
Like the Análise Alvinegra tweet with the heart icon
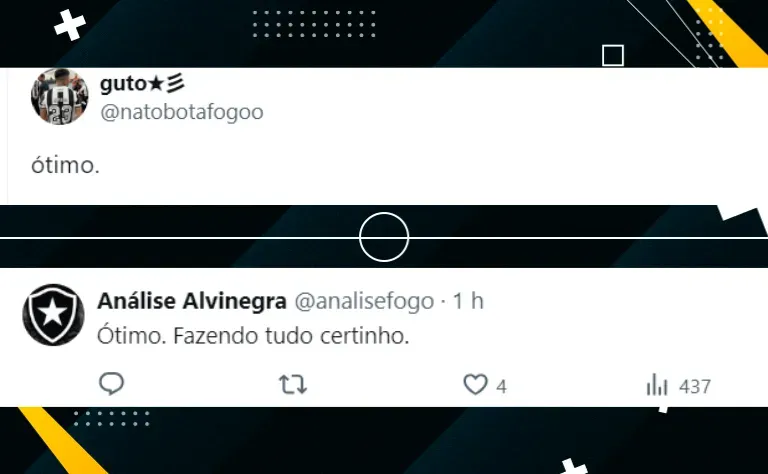pyautogui.click(x=476, y=384)
